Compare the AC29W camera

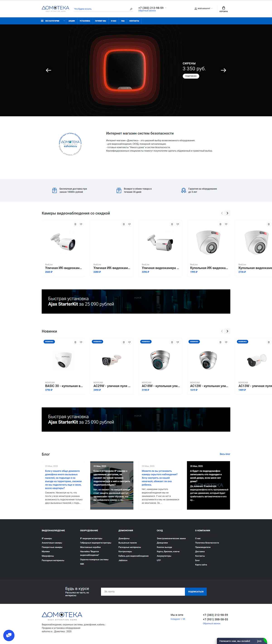(124, 342)
